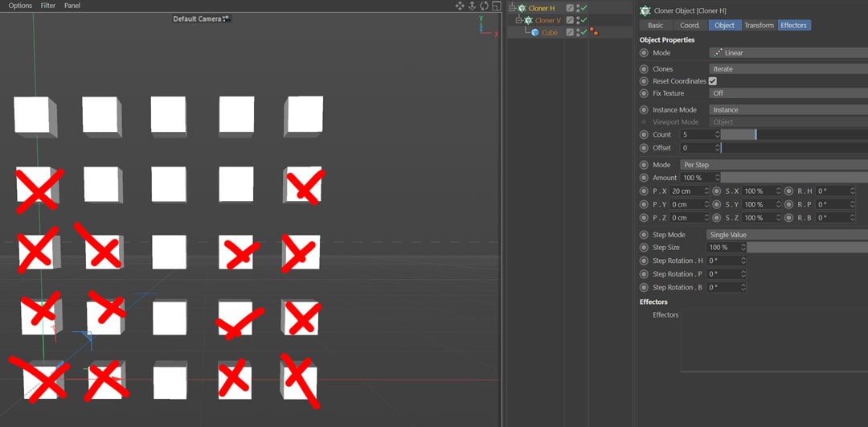
Task: Click the Step Rotation . H stepper arrows
Action: pyautogui.click(x=743, y=261)
